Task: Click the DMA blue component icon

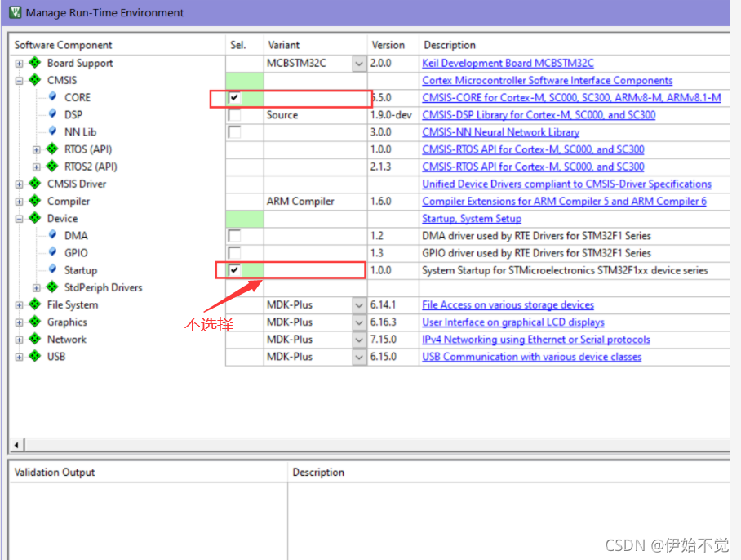Action: (x=52, y=235)
